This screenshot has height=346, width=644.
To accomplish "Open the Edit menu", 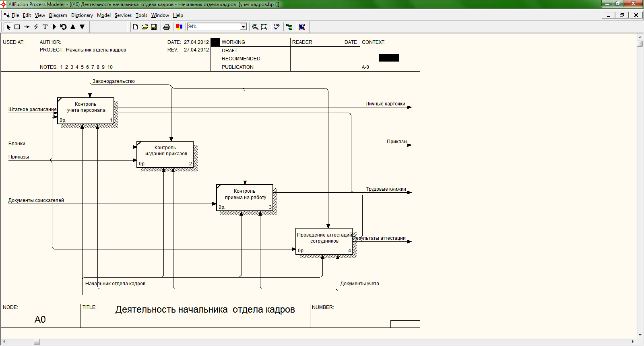I will pyautogui.click(x=27, y=15).
